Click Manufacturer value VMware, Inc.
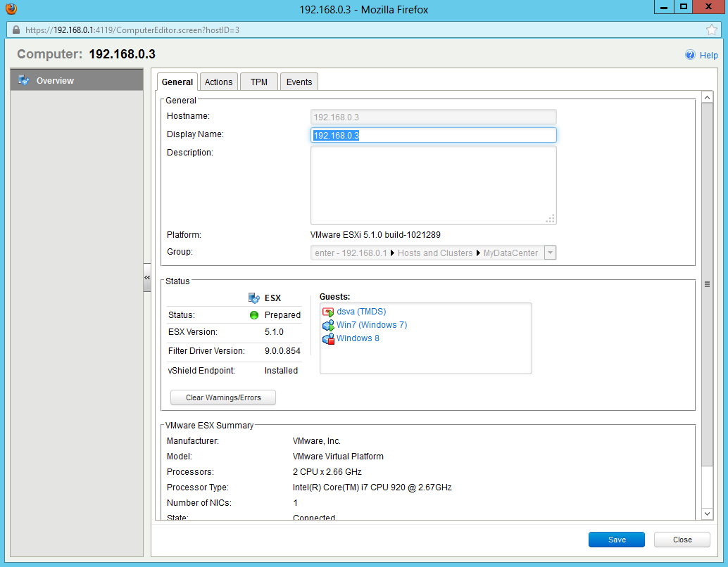728x567 pixels. (317, 441)
